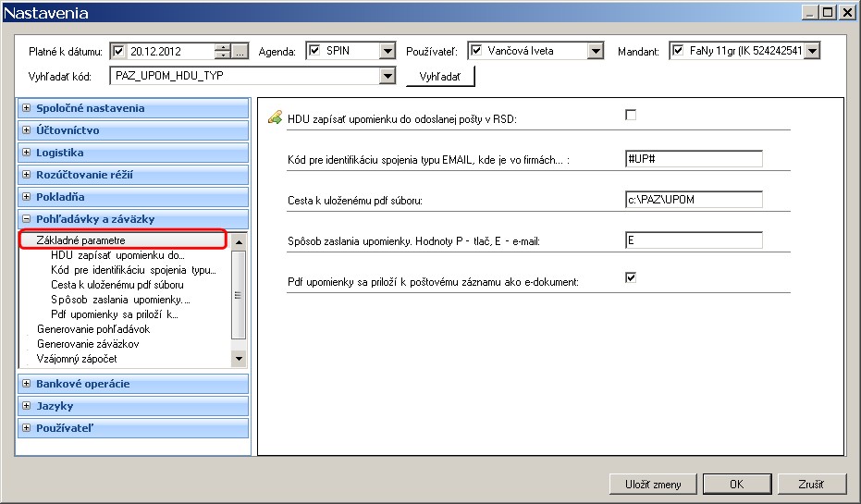Click the date stepper up arrow
This screenshot has width=861, height=504.
pyautogui.click(x=222, y=48)
